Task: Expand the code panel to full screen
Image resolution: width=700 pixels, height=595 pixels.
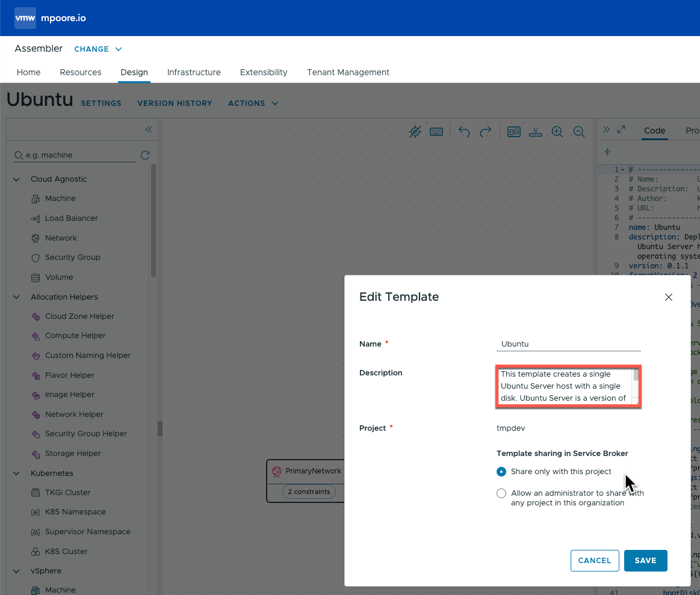Action: coord(621,129)
